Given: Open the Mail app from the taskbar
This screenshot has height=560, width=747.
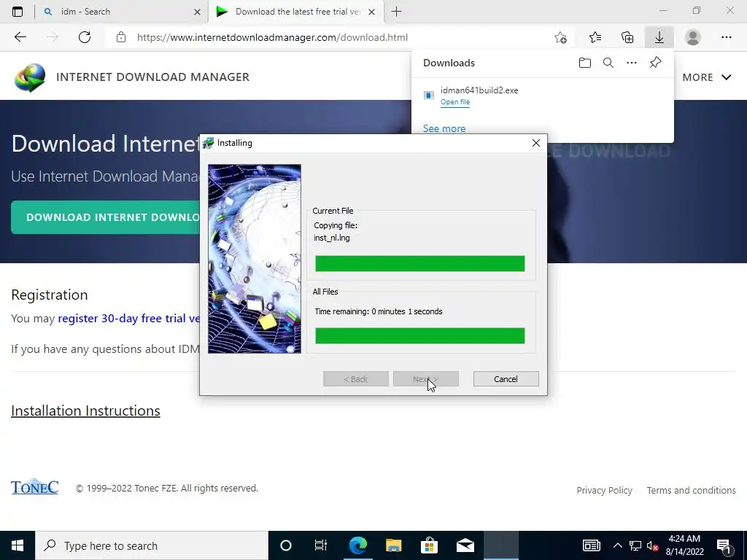Looking at the screenshot, I should coord(465,545).
